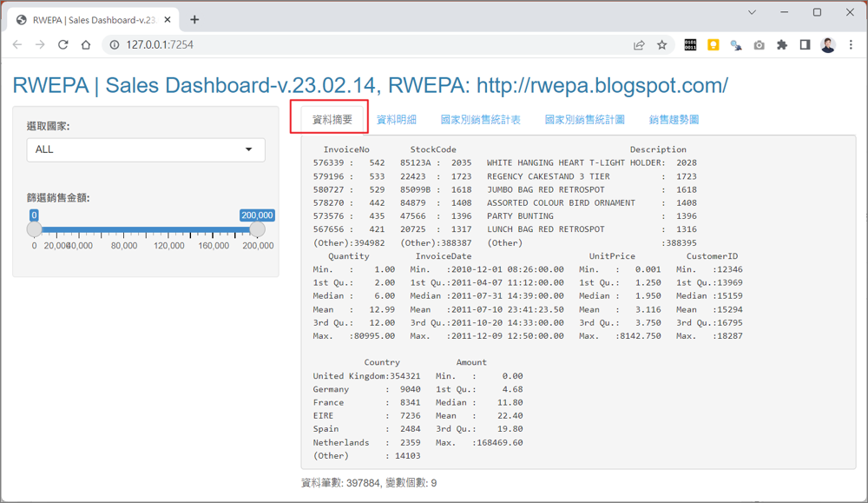Click the binary code extension icon
Viewport: 868px width, 503px height.
690,45
